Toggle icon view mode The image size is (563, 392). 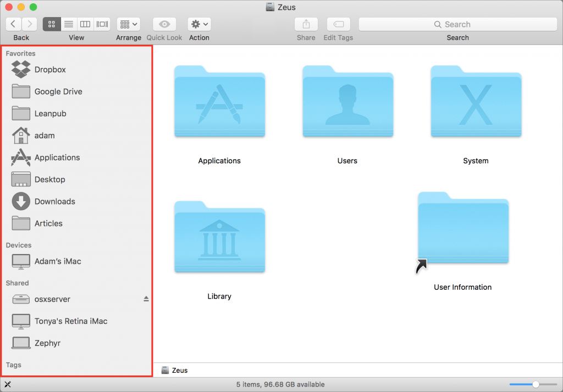coord(52,24)
